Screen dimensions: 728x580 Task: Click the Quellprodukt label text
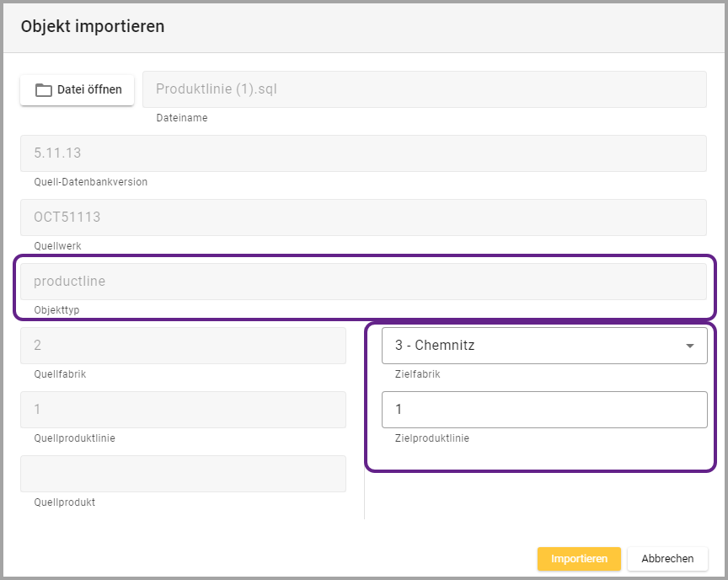coord(64,502)
